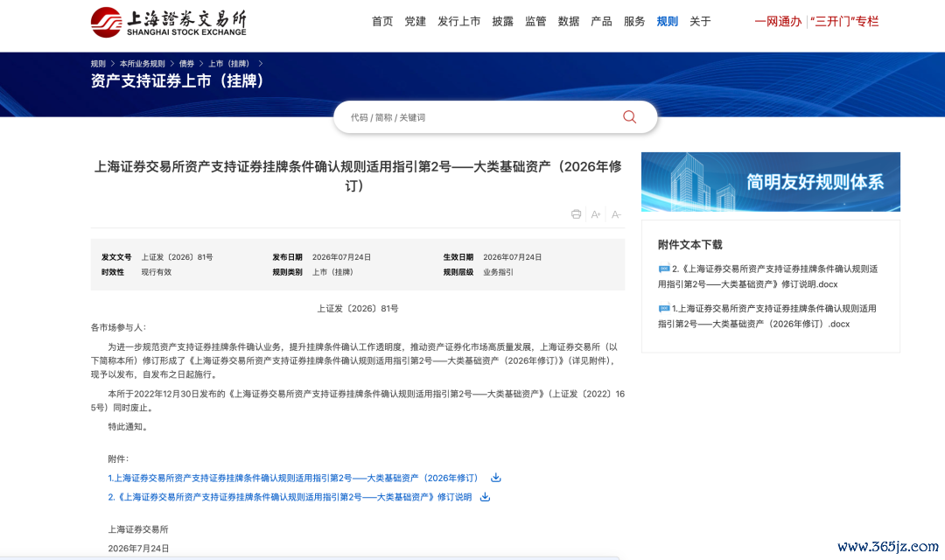Open the 首页 nav item

382,22
